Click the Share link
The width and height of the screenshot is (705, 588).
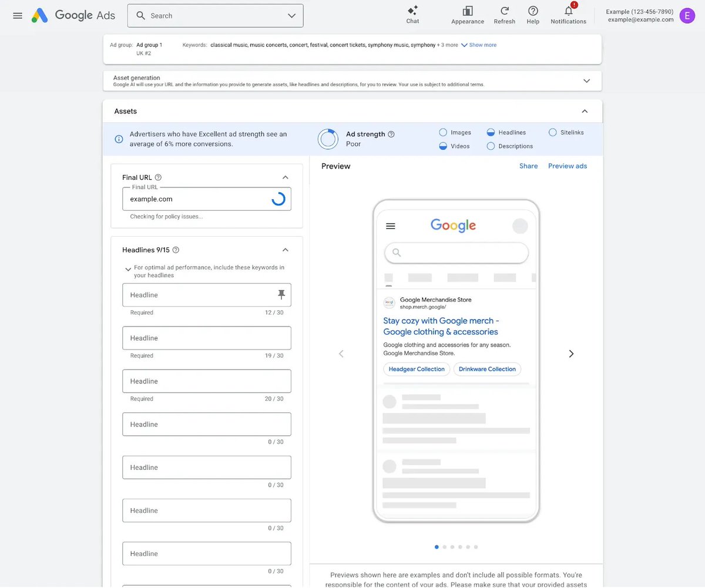pos(529,166)
